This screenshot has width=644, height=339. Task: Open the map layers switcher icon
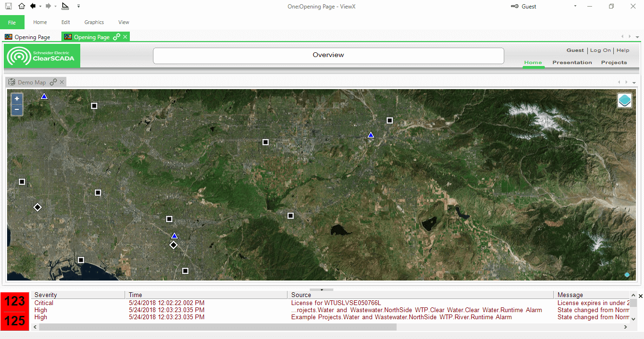(x=624, y=100)
